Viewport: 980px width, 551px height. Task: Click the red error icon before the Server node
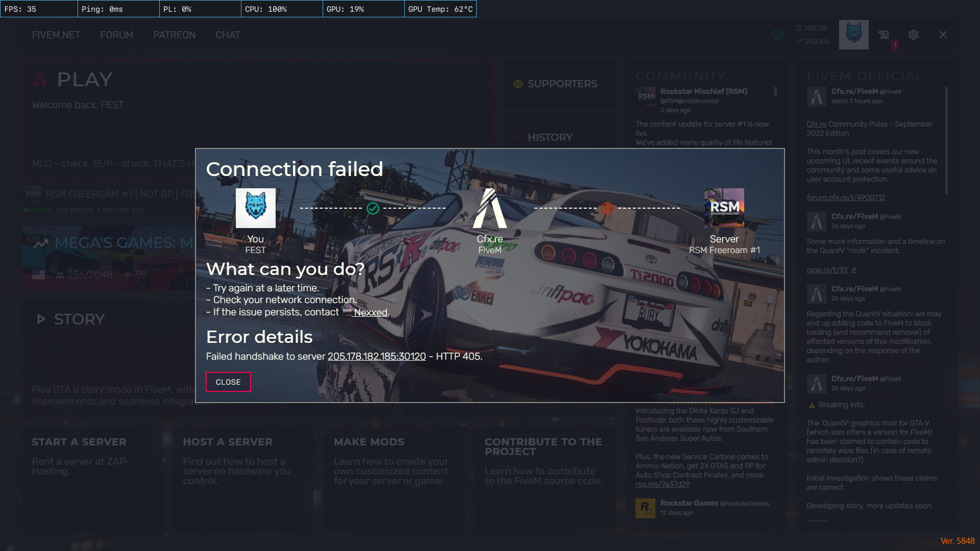(607, 208)
